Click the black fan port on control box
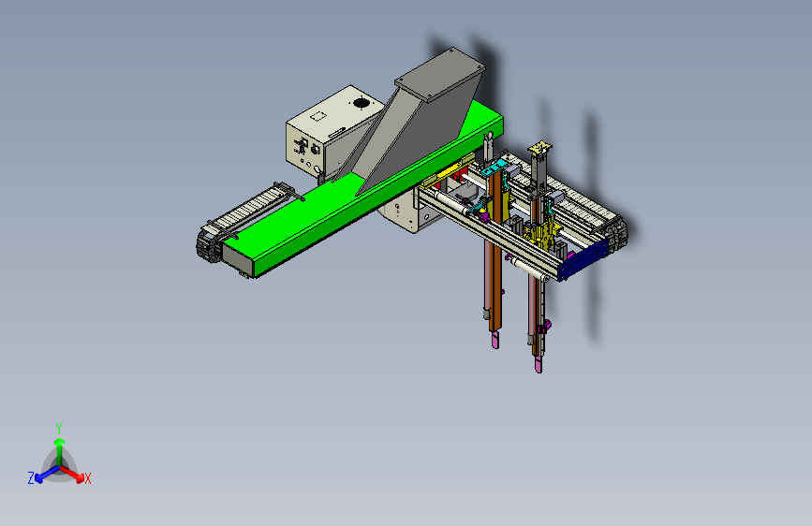The image size is (812, 526). click(x=361, y=103)
